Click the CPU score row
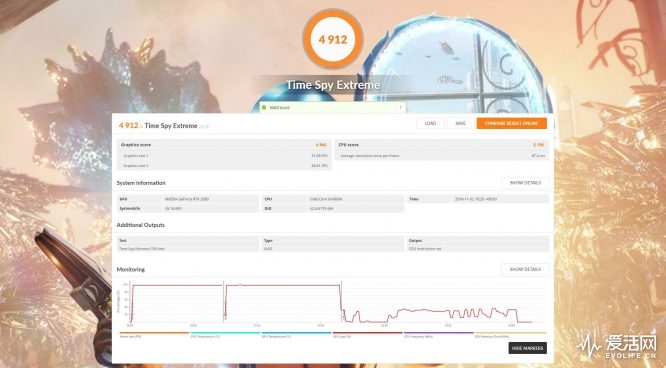 (x=442, y=145)
